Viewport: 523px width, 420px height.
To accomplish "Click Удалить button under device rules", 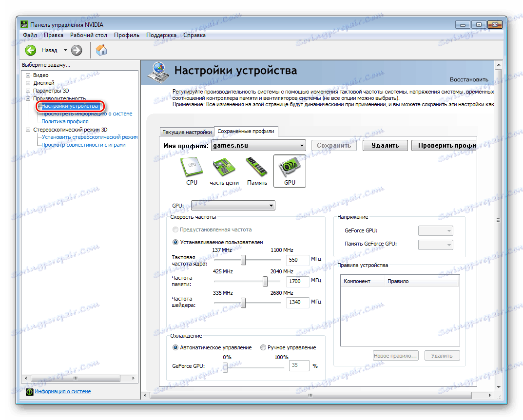I will pos(442,356).
